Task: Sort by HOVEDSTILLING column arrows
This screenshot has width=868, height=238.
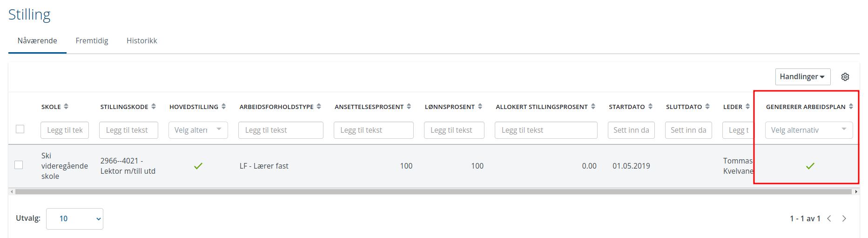Action: click(x=223, y=107)
